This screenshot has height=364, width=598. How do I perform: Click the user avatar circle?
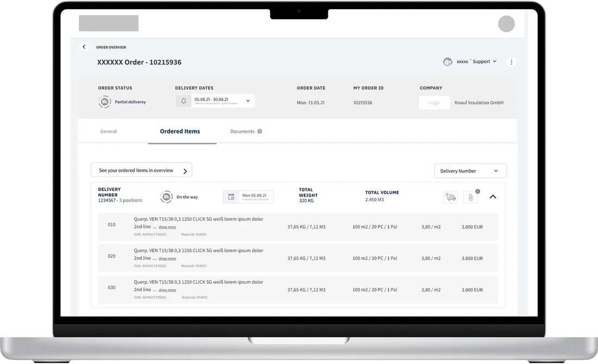(506, 23)
